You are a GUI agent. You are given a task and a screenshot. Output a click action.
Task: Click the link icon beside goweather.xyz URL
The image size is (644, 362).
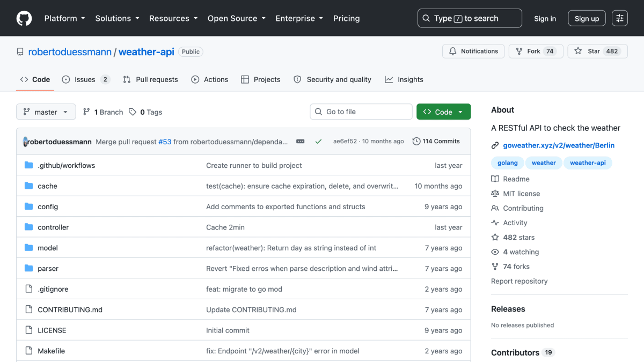[x=495, y=145]
